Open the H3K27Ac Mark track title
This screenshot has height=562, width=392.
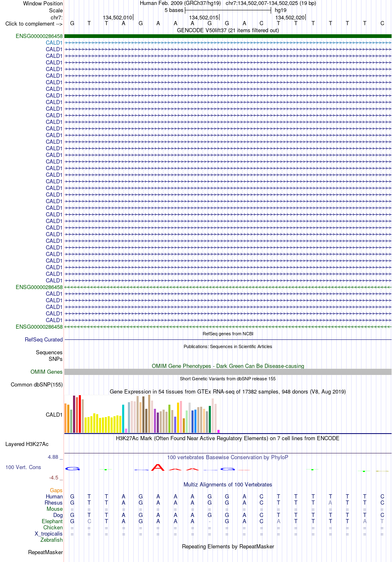coord(228,438)
